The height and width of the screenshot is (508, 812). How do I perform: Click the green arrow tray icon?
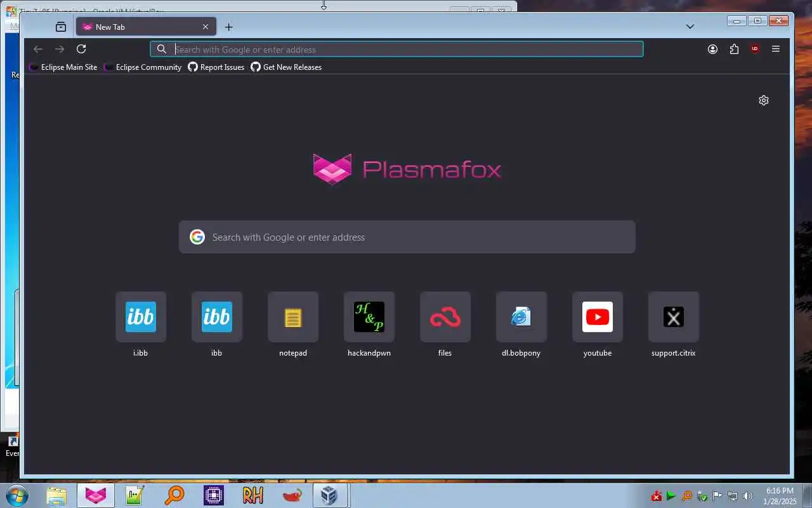pos(671,496)
